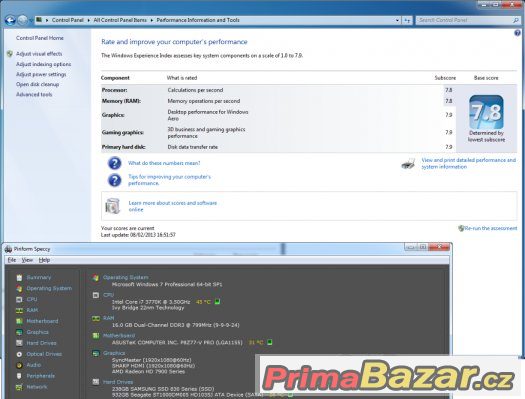Click the Primary hard disk row

(x=278, y=147)
